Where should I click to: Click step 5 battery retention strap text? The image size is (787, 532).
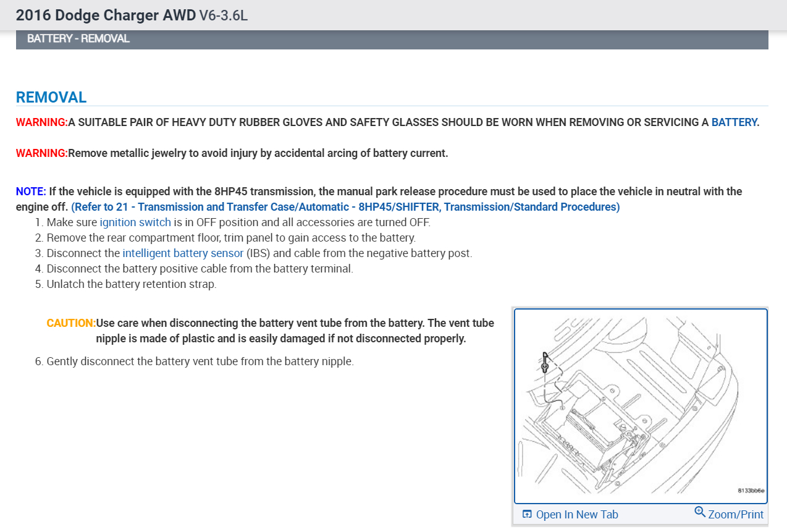[132, 284]
